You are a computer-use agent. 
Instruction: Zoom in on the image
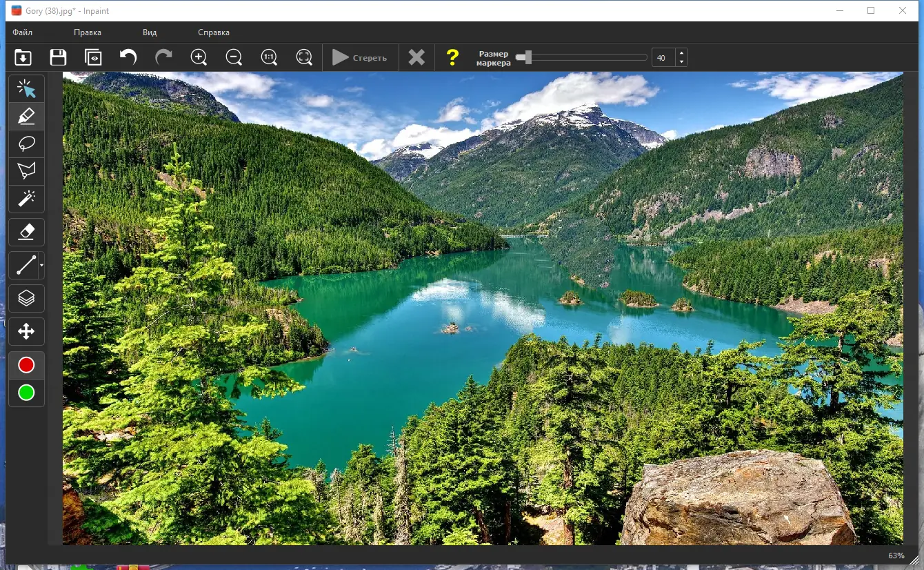tap(199, 57)
